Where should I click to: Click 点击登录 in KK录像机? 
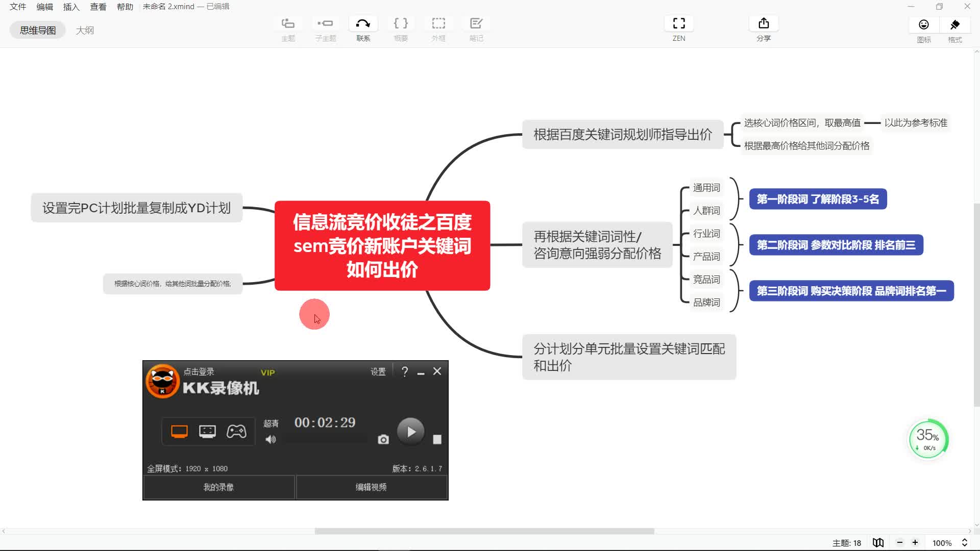pos(199,372)
